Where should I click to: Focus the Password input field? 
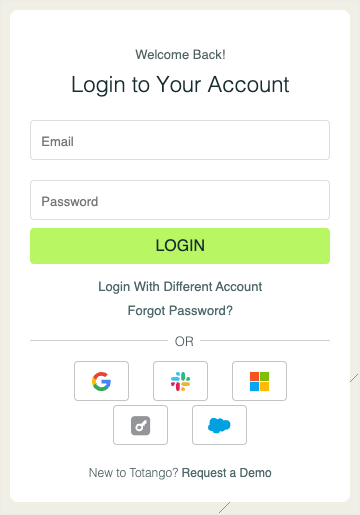180,200
